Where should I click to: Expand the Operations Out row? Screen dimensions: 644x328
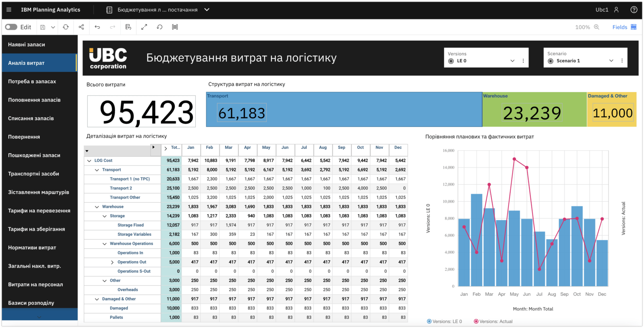(x=112, y=262)
